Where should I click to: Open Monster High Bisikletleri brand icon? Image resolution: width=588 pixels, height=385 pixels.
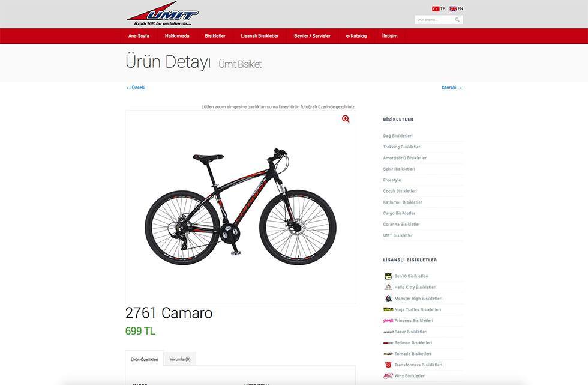(388, 299)
